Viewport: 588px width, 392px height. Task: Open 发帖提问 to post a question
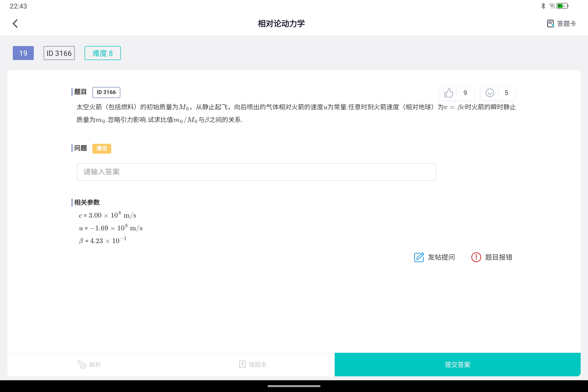434,257
